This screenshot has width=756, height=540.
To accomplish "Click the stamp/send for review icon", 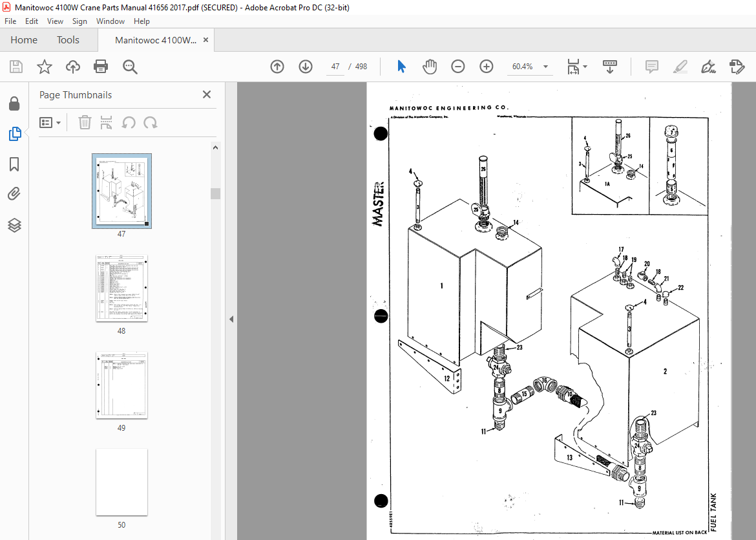I will (x=737, y=67).
